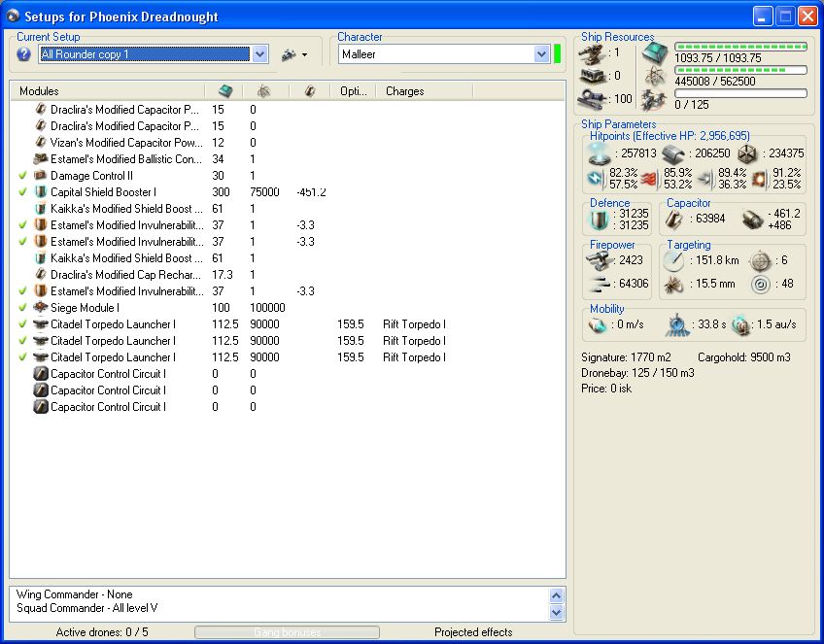The image size is (824, 644).
Task: Toggle the Damage Control II active checkmark
Action: tap(22, 176)
